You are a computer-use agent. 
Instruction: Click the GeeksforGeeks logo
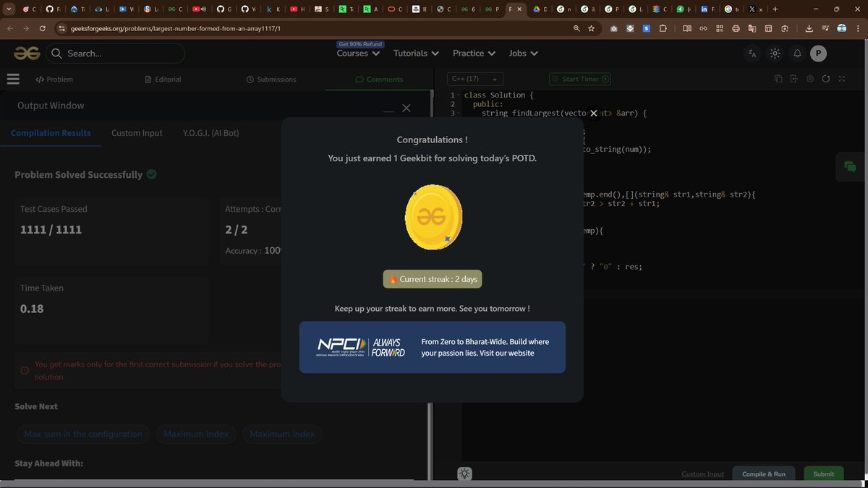click(26, 53)
